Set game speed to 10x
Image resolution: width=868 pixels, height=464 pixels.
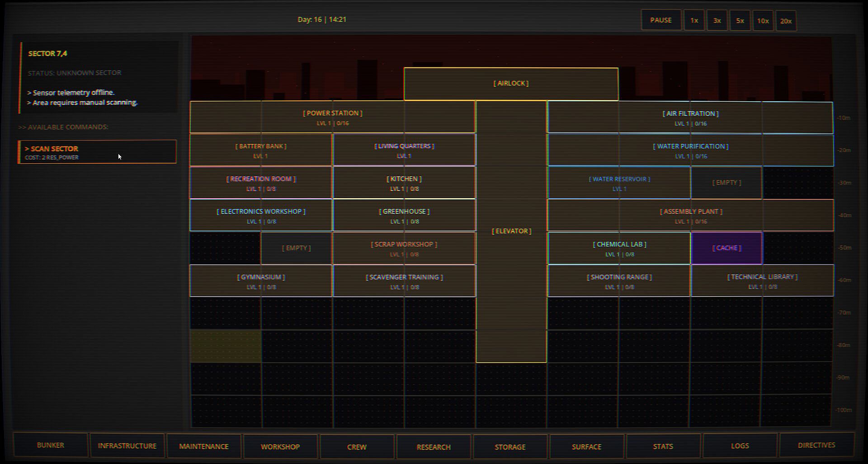coord(763,21)
